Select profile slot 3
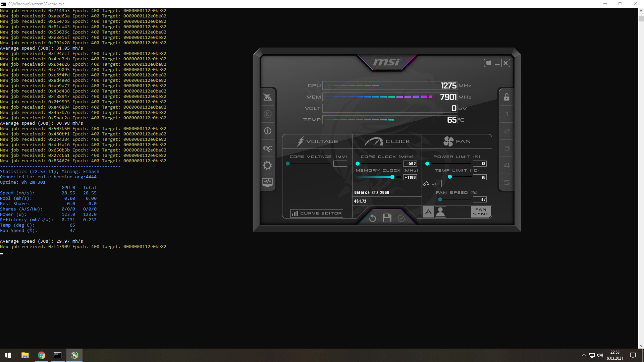Image resolution: width=644 pixels, height=362 pixels. tap(506, 148)
